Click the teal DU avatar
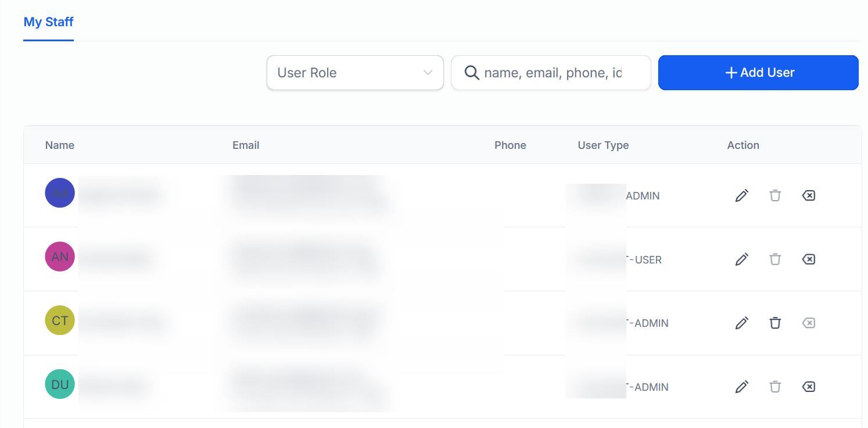This screenshot has width=868, height=428. (60, 384)
